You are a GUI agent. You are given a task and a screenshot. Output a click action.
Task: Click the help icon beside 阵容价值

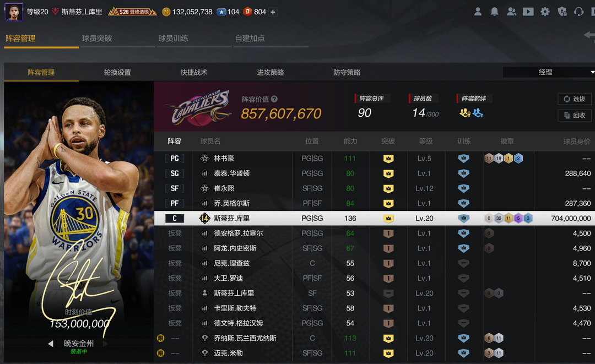(274, 100)
